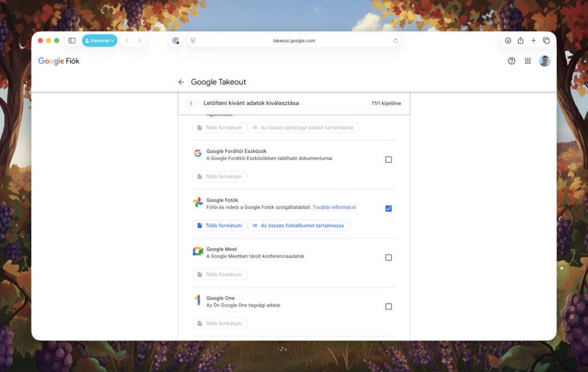Click back arrow beside Google Takeout
Viewport: 588px width, 372px height.
tap(181, 82)
